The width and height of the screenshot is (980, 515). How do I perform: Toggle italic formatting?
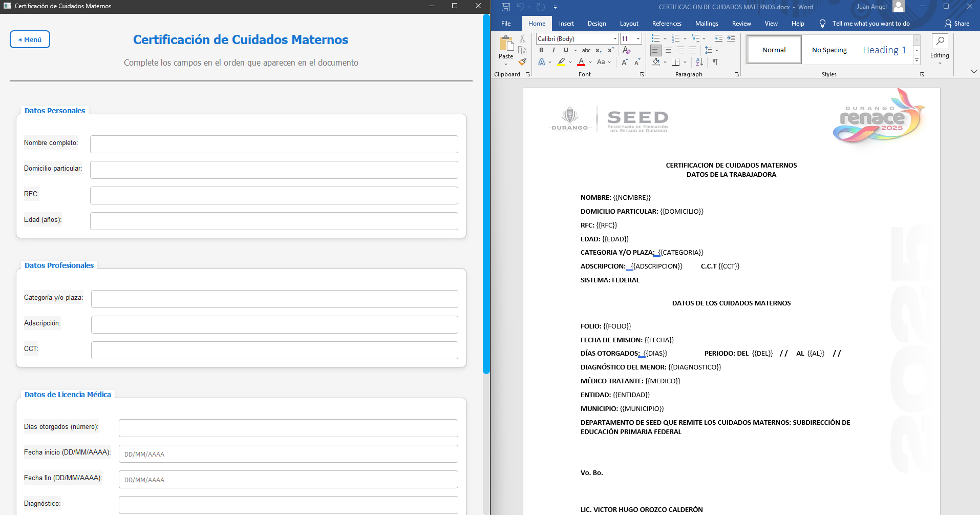click(x=554, y=50)
